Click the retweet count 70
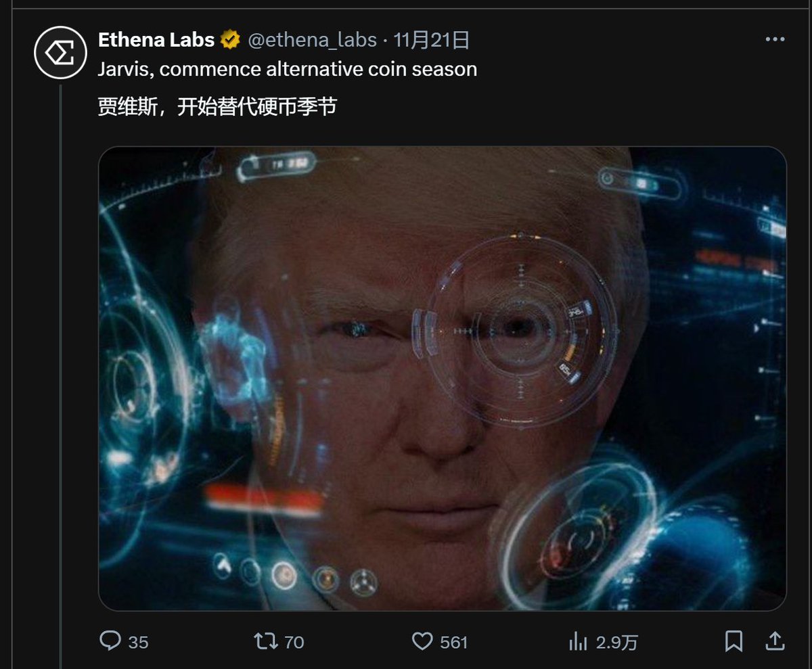This screenshot has height=669, width=812. tap(294, 642)
